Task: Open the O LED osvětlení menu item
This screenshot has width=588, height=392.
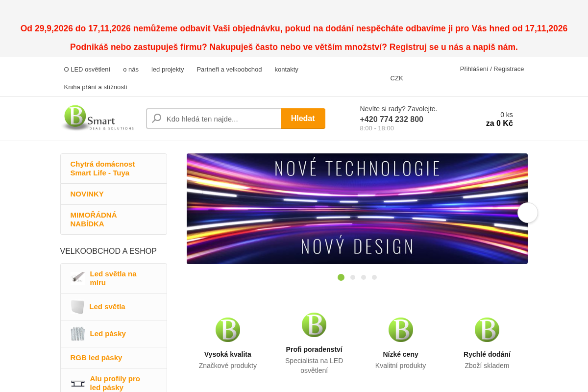Action: [x=87, y=69]
